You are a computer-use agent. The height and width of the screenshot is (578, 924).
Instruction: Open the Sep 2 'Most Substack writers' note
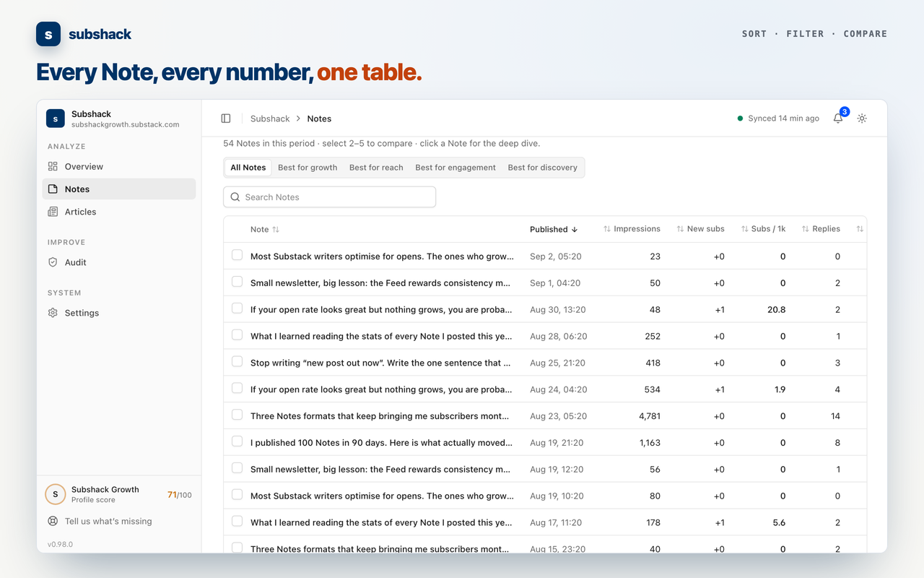click(382, 256)
